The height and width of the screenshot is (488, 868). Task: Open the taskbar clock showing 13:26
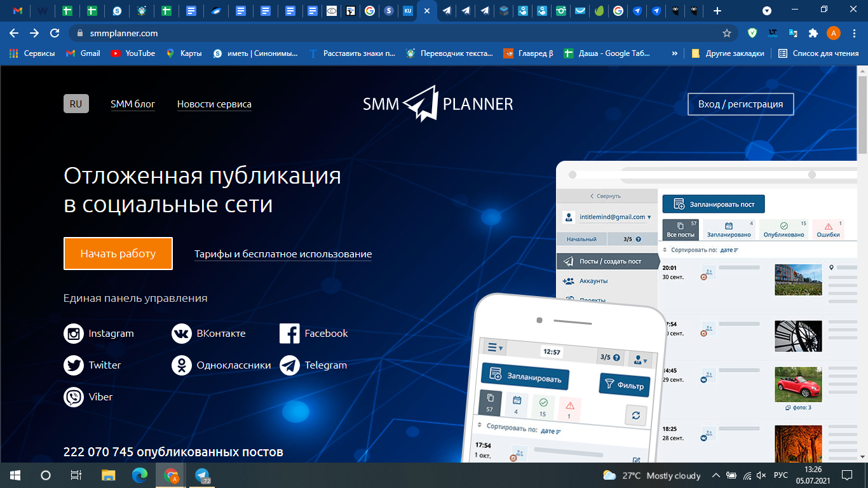pos(813,475)
